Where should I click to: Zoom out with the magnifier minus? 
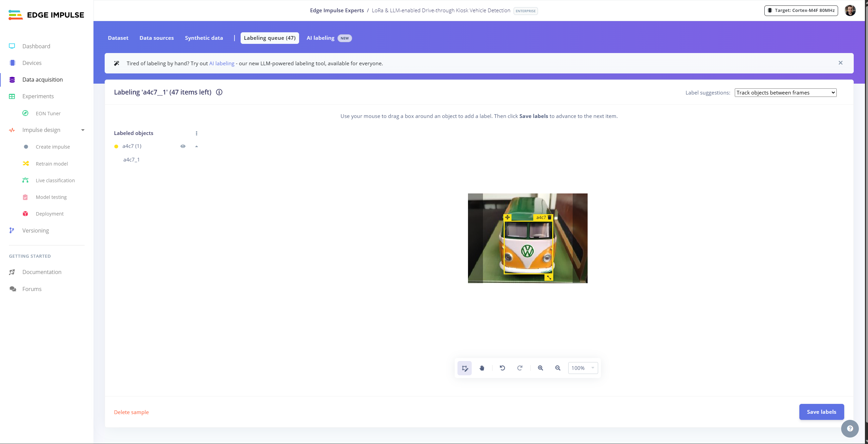[x=558, y=368]
